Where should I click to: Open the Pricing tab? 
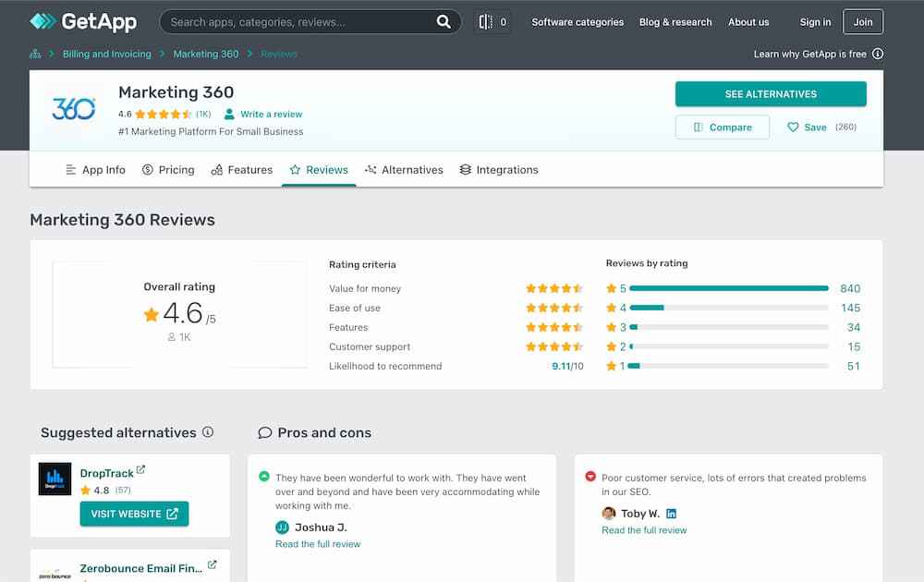click(168, 170)
